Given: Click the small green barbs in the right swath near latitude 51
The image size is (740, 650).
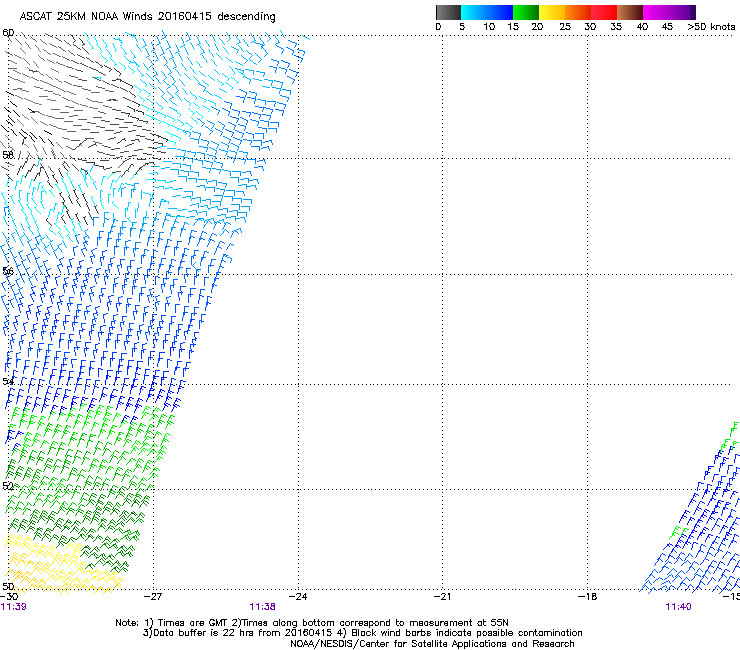Looking at the screenshot, I should click(x=679, y=532).
